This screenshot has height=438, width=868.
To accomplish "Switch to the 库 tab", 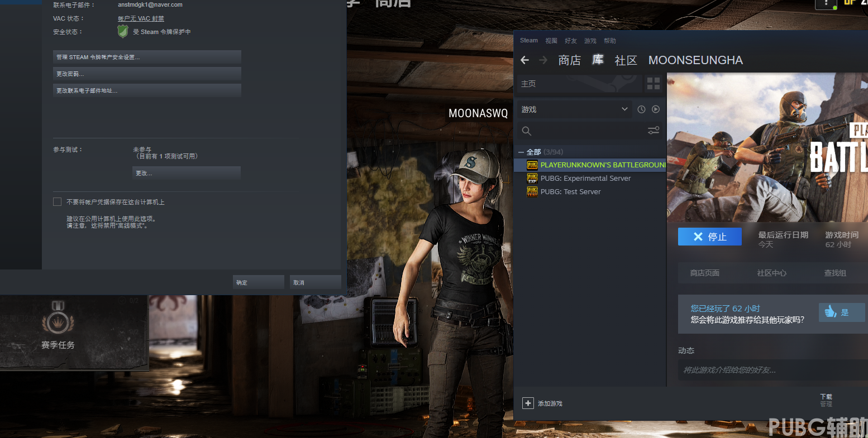I will tap(598, 60).
